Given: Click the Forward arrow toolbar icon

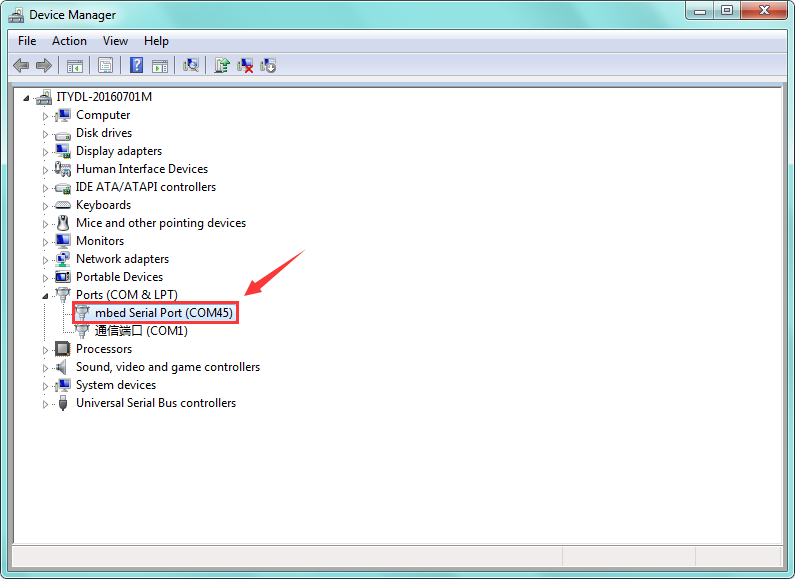Looking at the screenshot, I should pyautogui.click(x=44, y=65).
